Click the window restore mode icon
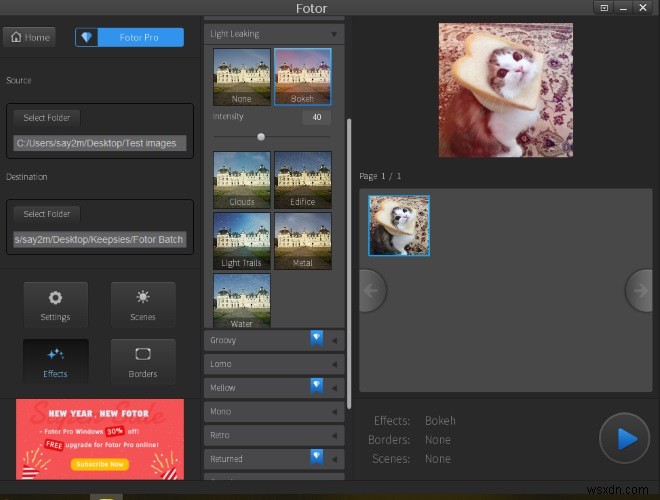 pyautogui.click(x=604, y=8)
